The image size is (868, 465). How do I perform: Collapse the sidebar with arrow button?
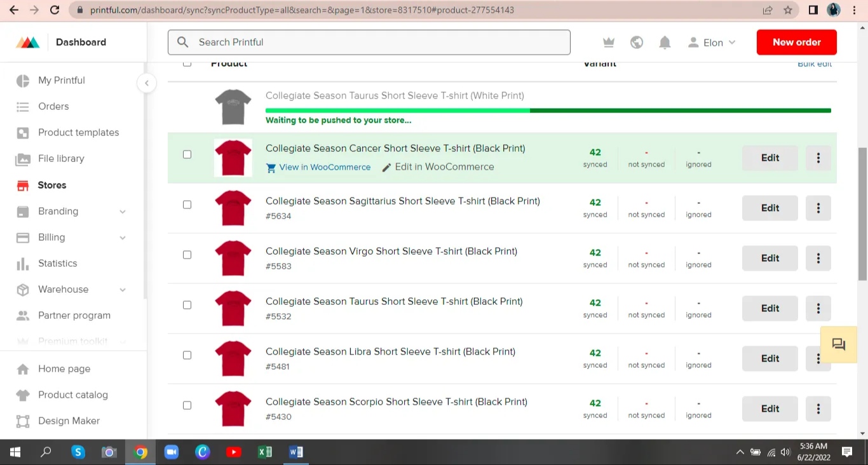click(x=146, y=83)
